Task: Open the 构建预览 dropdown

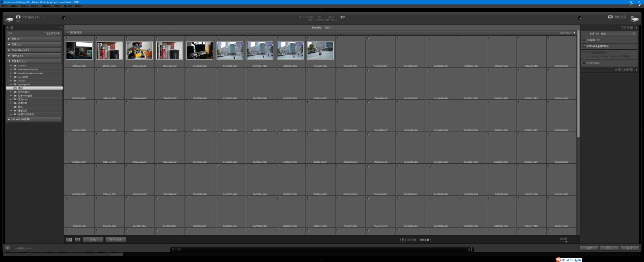Action: pyautogui.click(x=618, y=34)
